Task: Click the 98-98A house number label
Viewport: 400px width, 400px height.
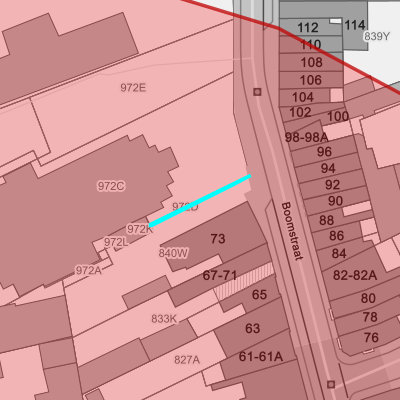Action: (307, 137)
